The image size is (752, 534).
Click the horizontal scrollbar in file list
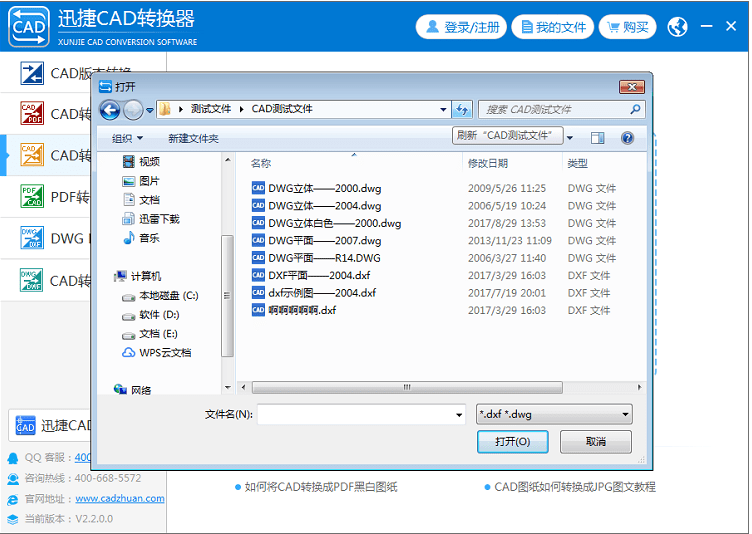[x=407, y=387]
